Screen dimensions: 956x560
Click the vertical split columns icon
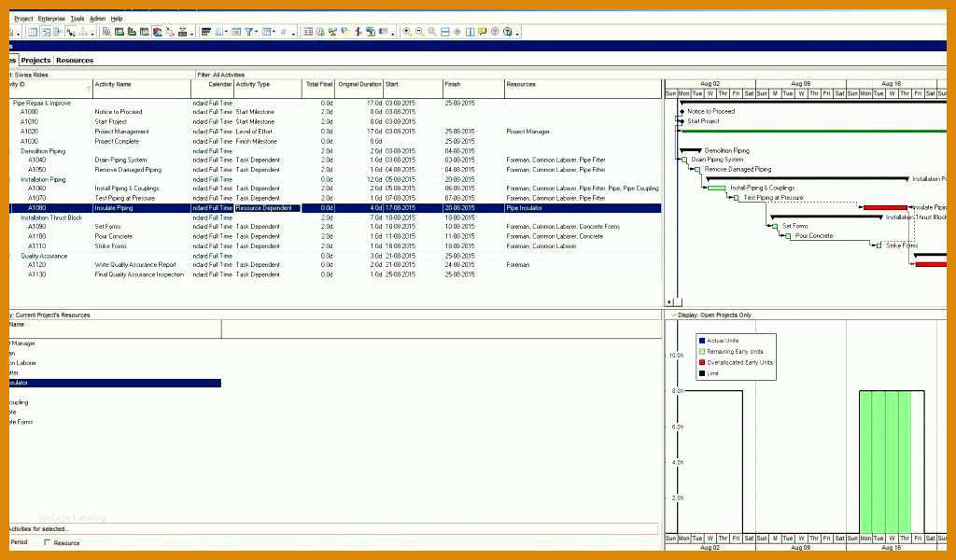(x=471, y=32)
